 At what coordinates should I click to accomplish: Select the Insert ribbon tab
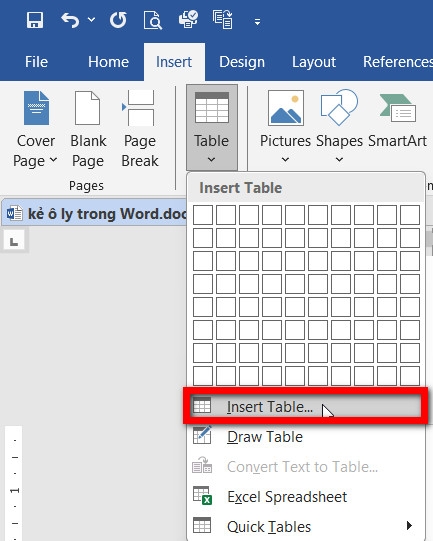coord(174,62)
